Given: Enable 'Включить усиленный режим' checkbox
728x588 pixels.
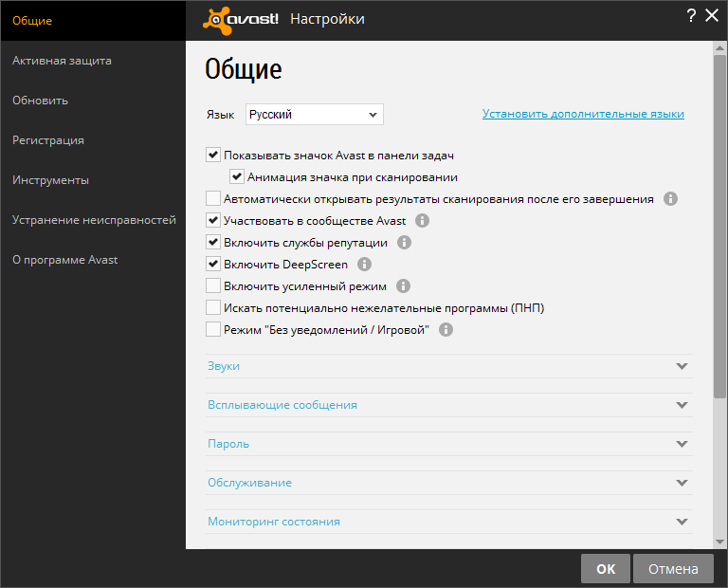Looking at the screenshot, I should coord(213,286).
